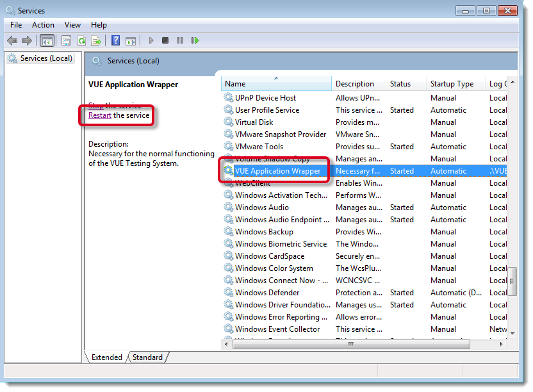Click the Stop Service square icon
The image size is (533, 392).
[165, 41]
